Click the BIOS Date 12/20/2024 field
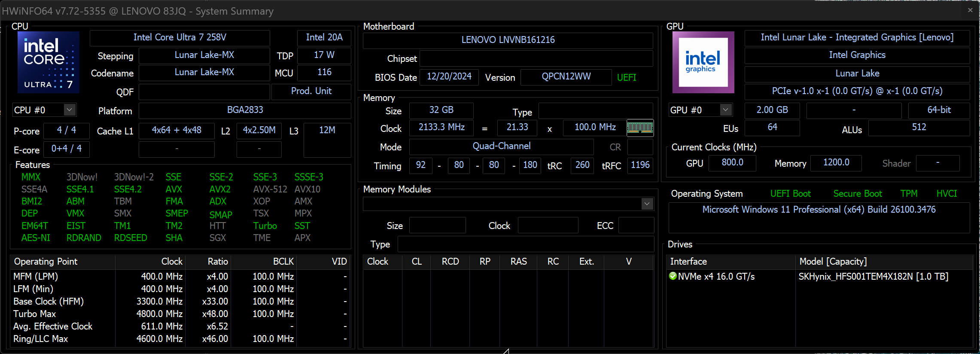 (449, 76)
